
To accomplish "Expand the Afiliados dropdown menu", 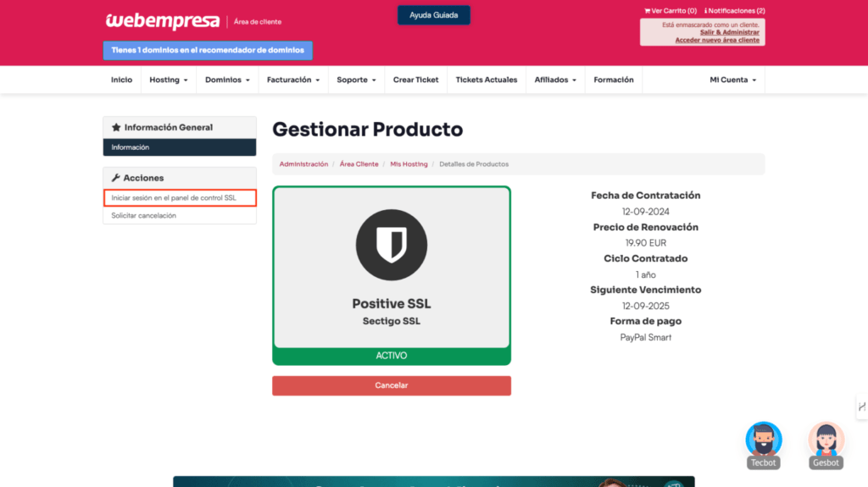I will tap(555, 80).
